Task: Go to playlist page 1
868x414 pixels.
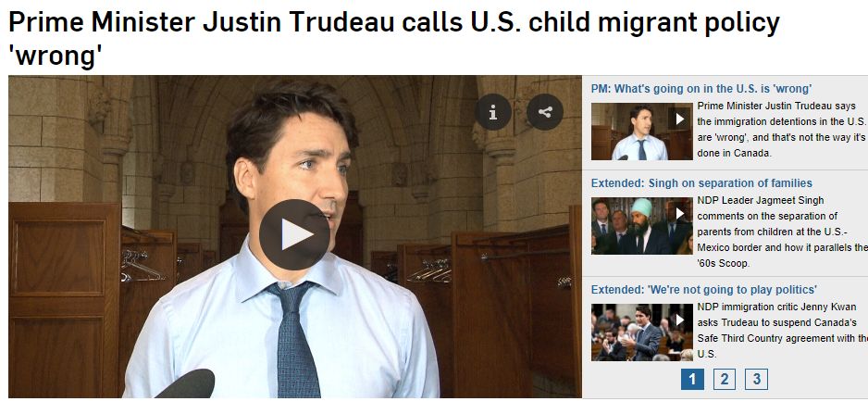Action: (692, 380)
